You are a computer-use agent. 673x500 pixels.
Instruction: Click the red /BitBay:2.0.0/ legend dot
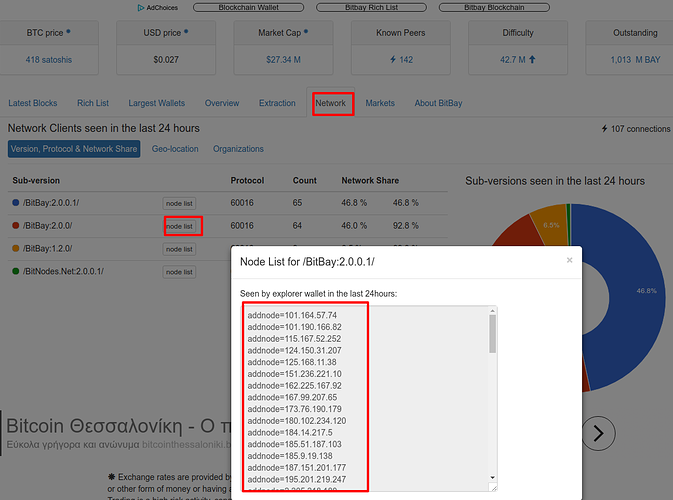pos(15,225)
